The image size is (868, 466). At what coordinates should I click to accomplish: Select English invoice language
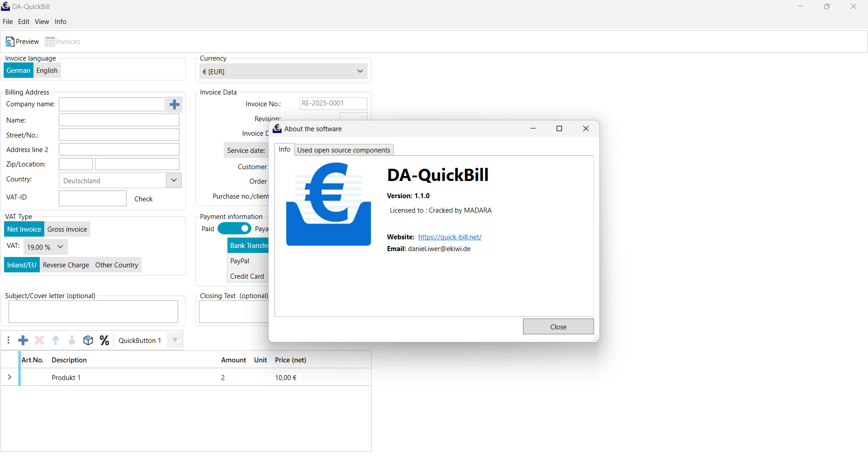pyautogui.click(x=47, y=71)
